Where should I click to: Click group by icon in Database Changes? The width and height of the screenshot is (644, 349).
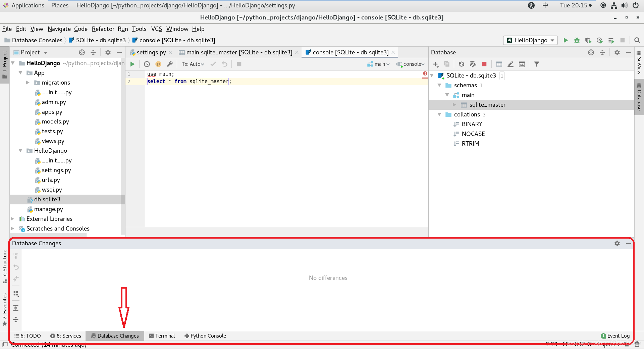[x=16, y=294]
